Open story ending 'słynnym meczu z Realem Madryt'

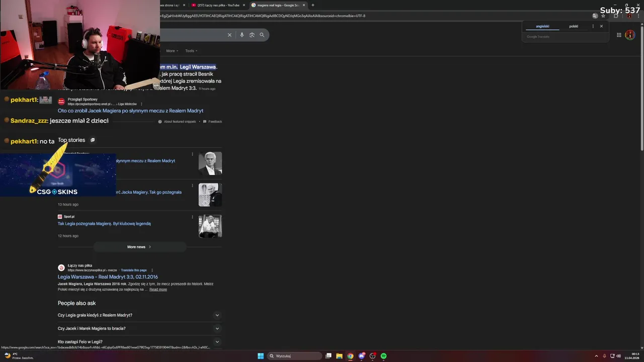tap(146, 161)
